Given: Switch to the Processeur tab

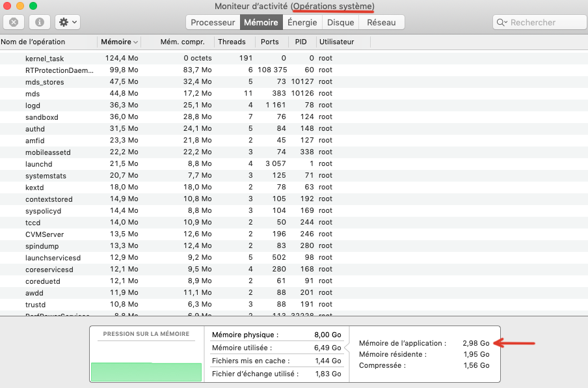Looking at the screenshot, I should coord(213,23).
